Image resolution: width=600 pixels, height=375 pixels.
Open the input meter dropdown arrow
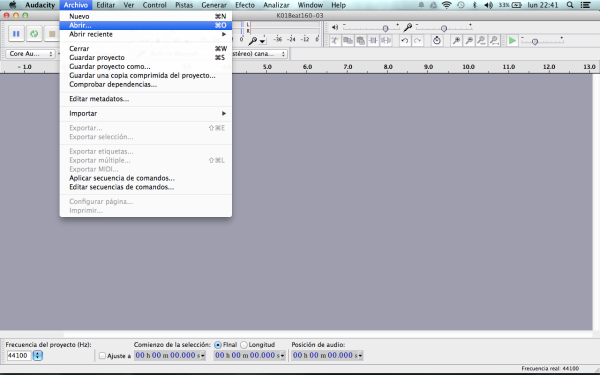pyautogui.click(x=262, y=41)
